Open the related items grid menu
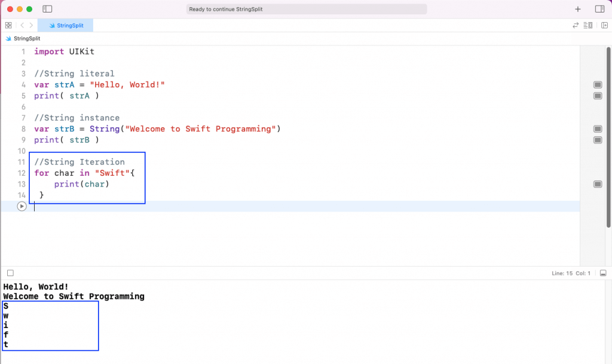This screenshot has height=364, width=612. click(8, 25)
